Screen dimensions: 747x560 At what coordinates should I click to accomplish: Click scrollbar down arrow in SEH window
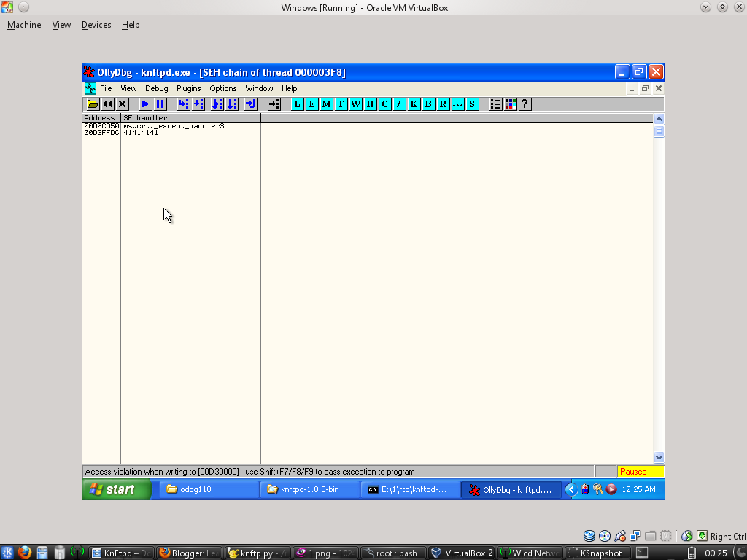coord(659,458)
